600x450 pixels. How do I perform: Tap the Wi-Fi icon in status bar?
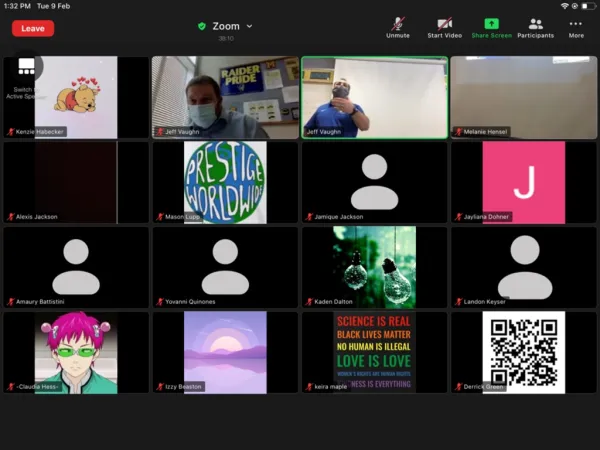click(x=564, y=6)
